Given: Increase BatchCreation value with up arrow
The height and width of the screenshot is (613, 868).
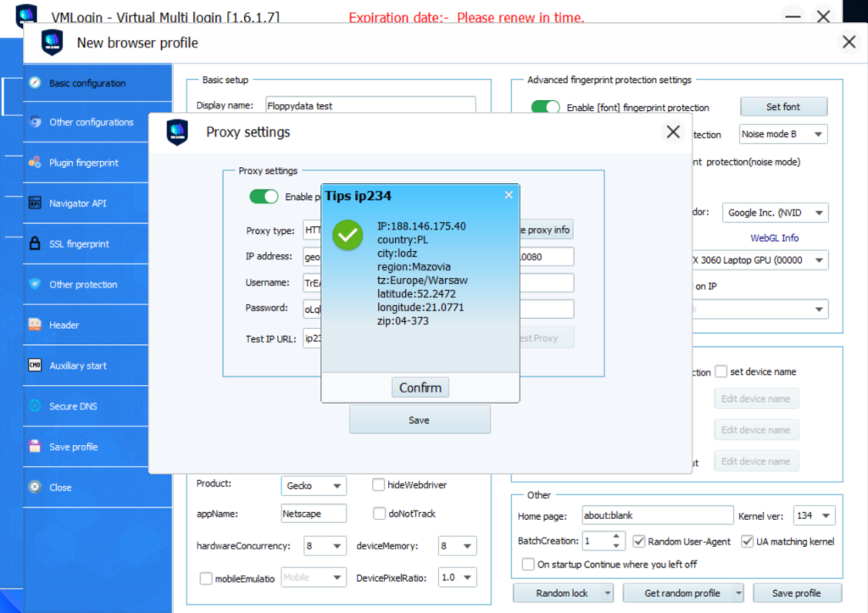Looking at the screenshot, I should [x=616, y=536].
